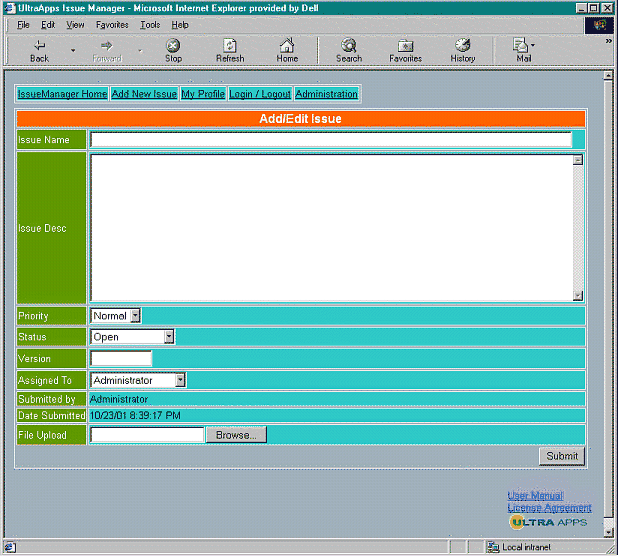The image size is (618, 556).
Task: Expand the Priority dropdown
Action: point(135,316)
